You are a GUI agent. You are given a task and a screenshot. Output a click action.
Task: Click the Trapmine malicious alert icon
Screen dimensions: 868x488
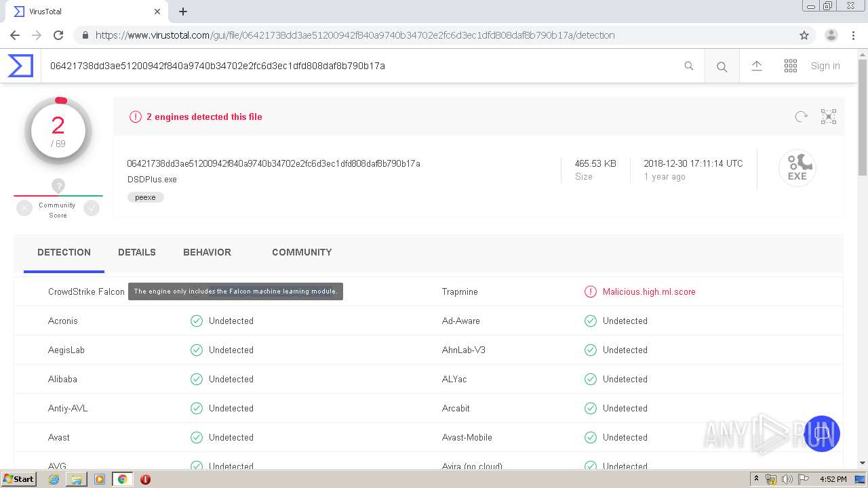coord(591,291)
